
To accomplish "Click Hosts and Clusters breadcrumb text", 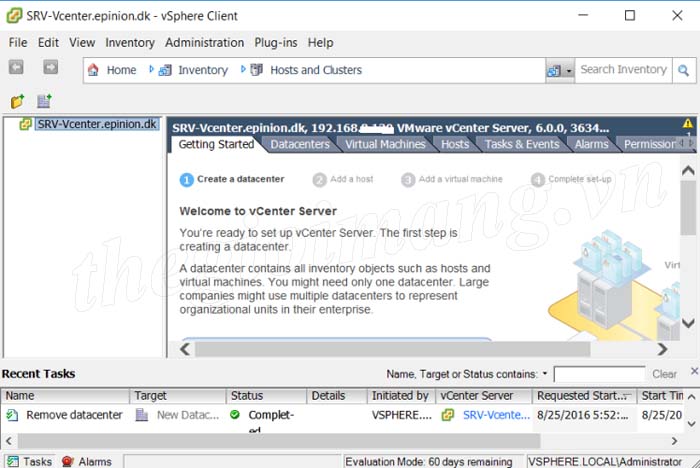I will point(316,70).
